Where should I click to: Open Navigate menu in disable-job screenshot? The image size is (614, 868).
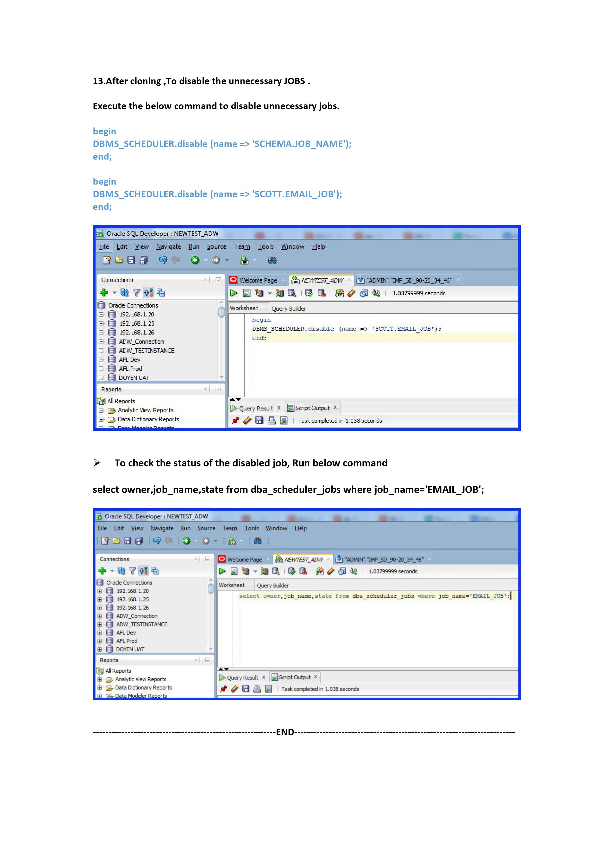tap(169, 246)
